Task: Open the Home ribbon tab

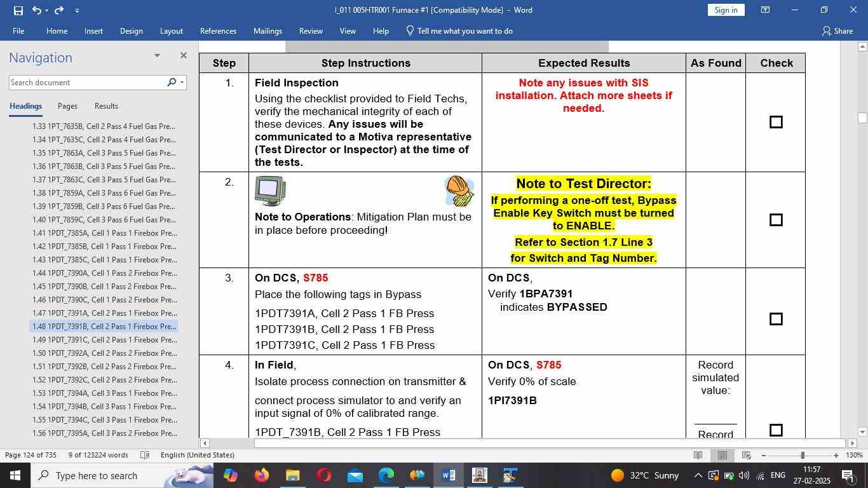Action: click(57, 31)
